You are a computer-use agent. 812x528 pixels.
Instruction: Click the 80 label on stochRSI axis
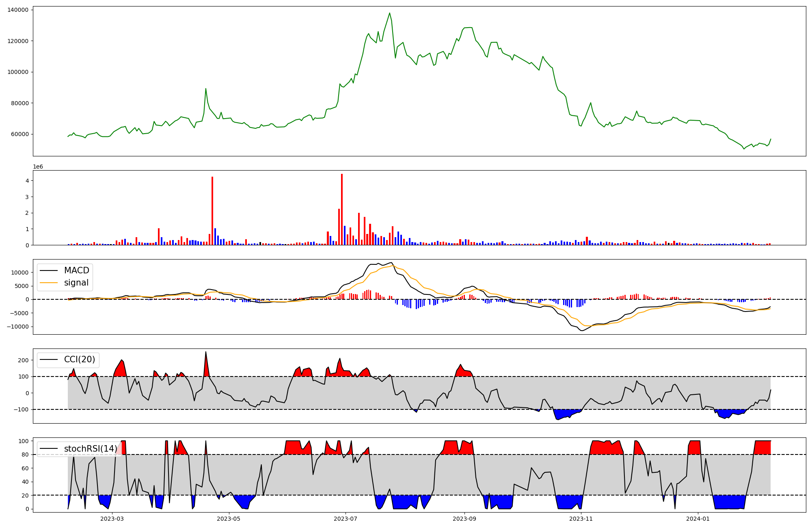pos(26,455)
